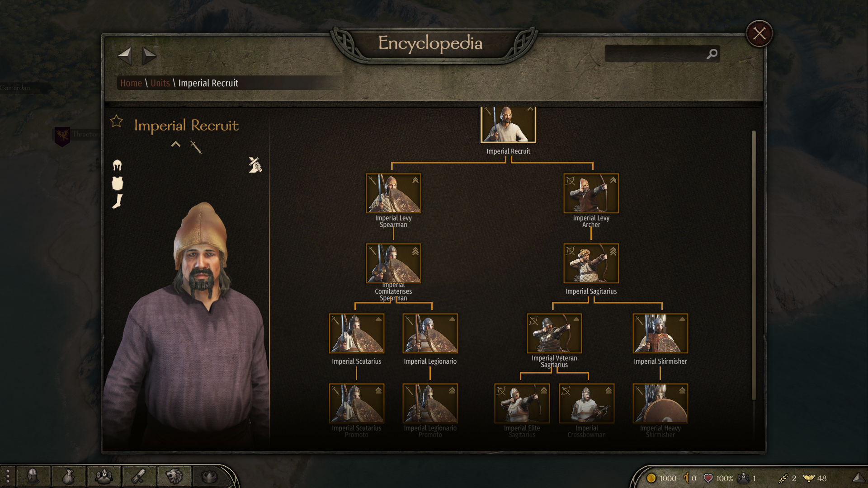Image resolution: width=868 pixels, height=488 pixels.
Task: Open the Clan lion-head icon
Action: [x=174, y=476]
